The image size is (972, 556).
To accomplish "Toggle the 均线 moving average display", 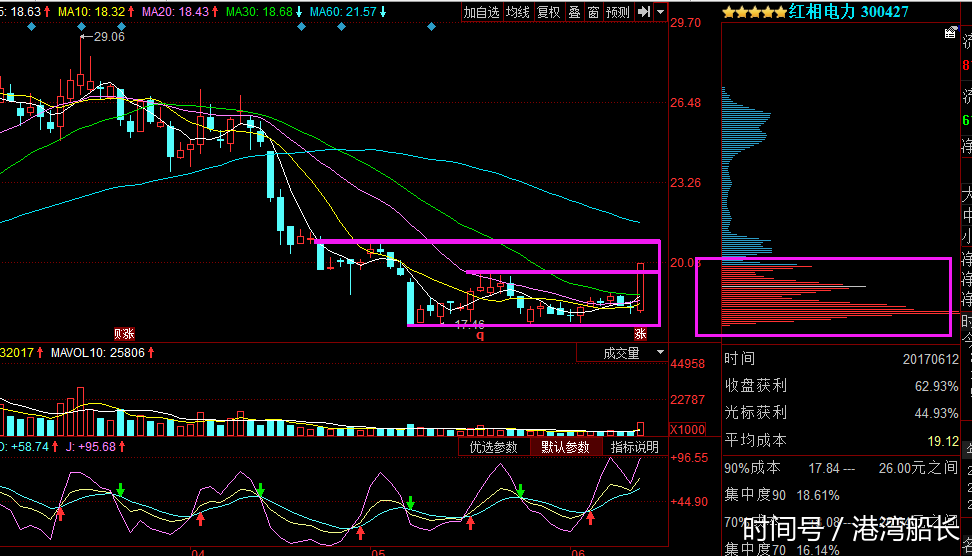I will [x=517, y=12].
